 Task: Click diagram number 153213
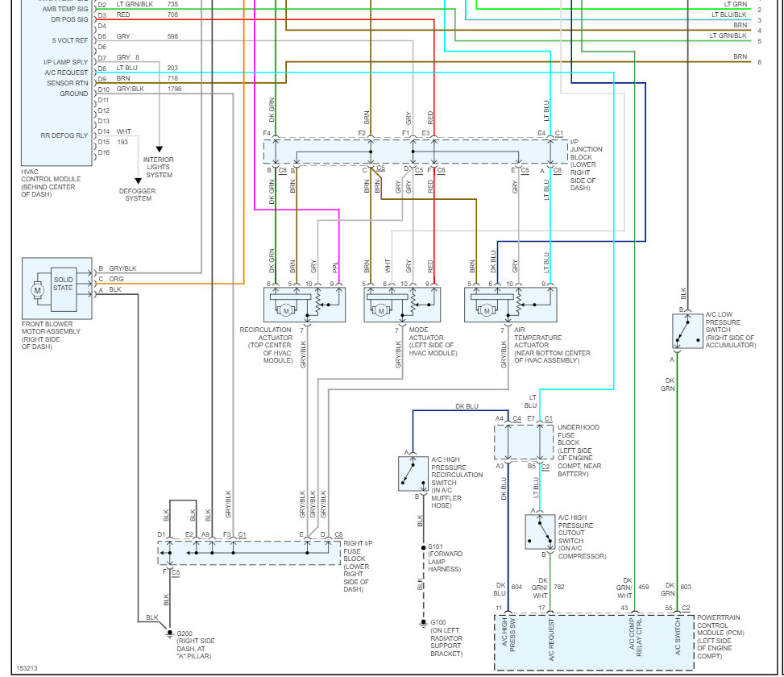pyautogui.click(x=27, y=668)
